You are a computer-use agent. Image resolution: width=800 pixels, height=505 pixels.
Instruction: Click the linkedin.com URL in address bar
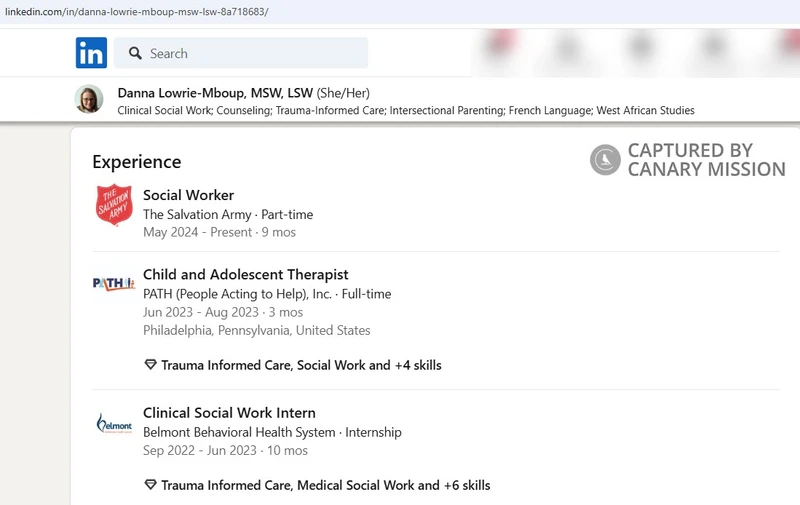[x=137, y=11]
